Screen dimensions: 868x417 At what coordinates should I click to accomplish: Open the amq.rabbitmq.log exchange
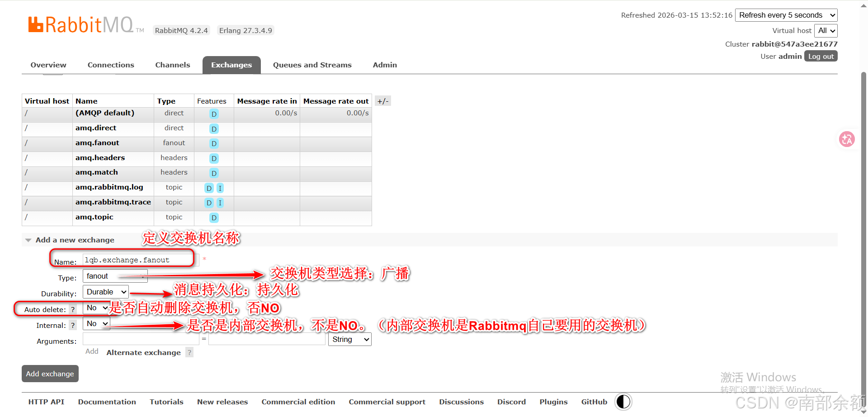point(109,187)
